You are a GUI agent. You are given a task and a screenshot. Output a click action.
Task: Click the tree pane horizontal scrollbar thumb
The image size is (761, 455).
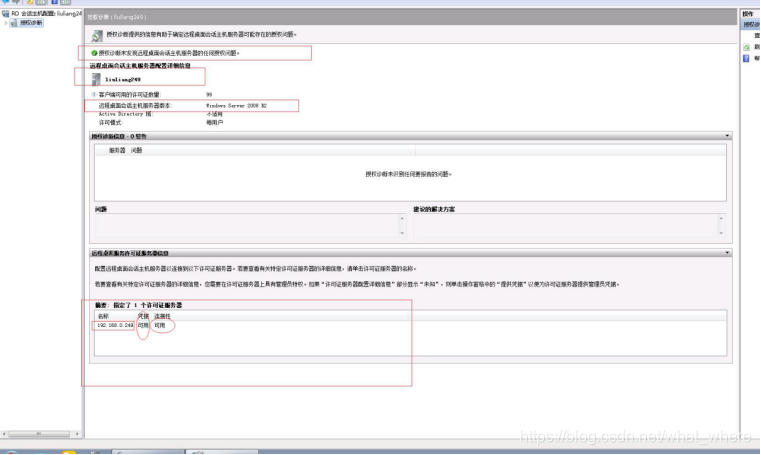pyautogui.click(x=39, y=434)
